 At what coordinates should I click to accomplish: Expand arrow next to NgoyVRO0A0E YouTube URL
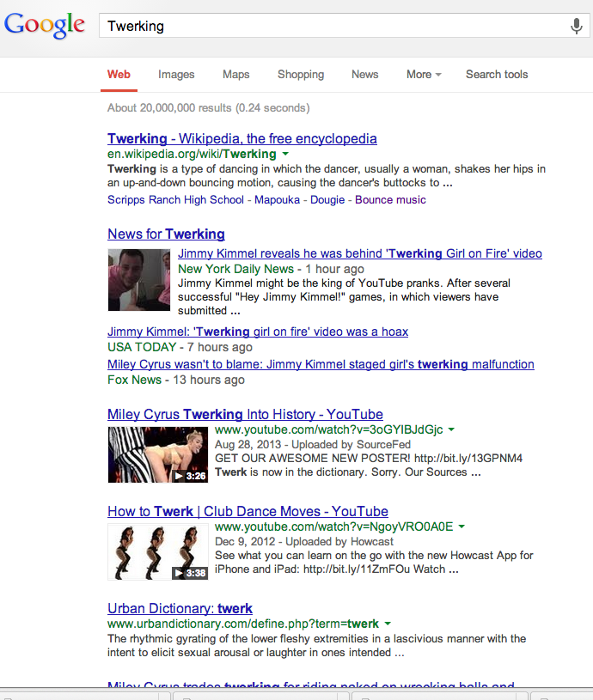462,527
